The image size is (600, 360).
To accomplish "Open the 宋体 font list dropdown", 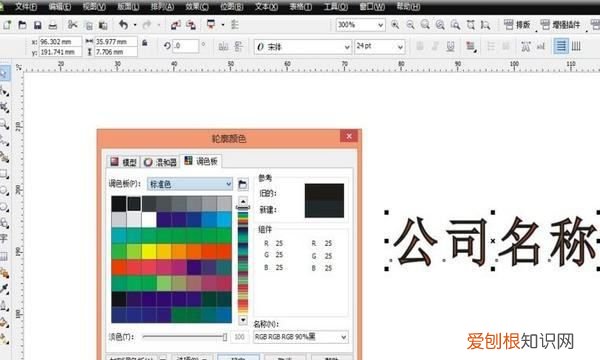I will (x=347, y=47).
